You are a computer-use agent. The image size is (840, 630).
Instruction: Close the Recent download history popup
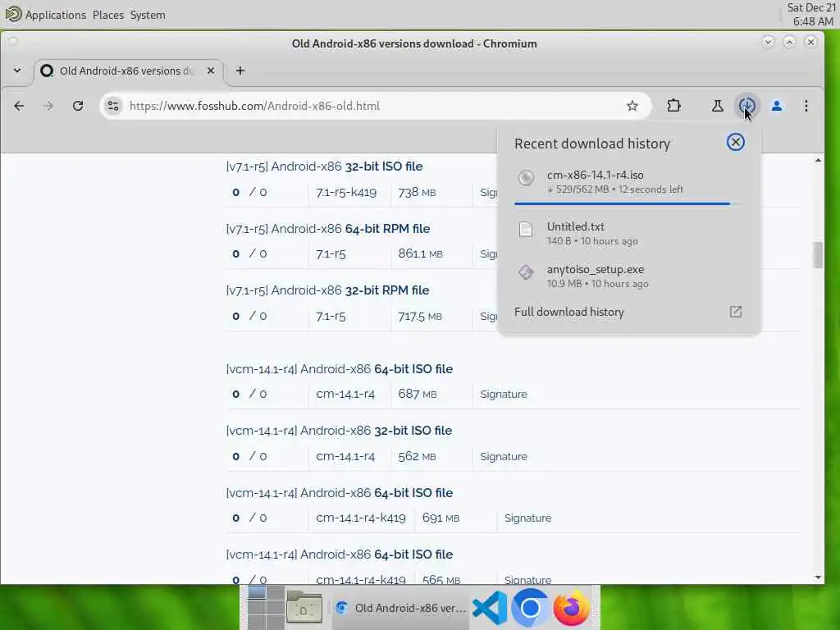click(736, 142)
